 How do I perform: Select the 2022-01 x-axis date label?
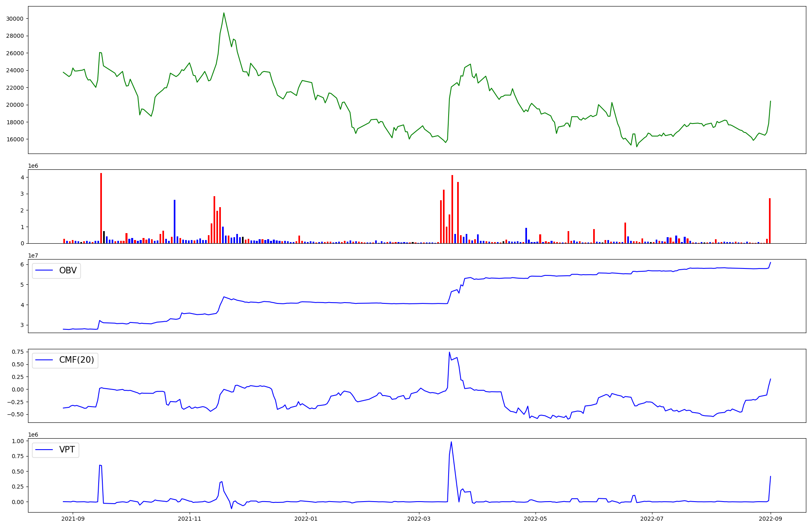pyautogui.click(x=306, y=518)
